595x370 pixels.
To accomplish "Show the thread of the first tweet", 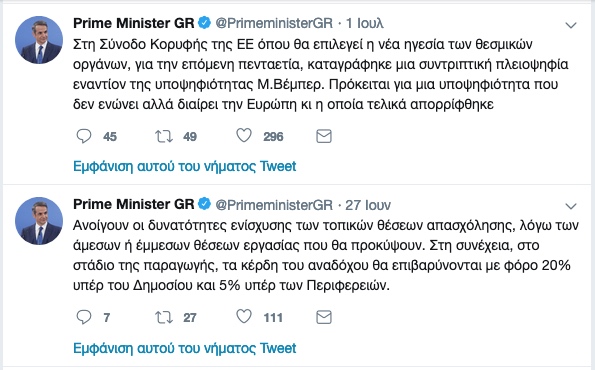I will [x=184, y=166].
